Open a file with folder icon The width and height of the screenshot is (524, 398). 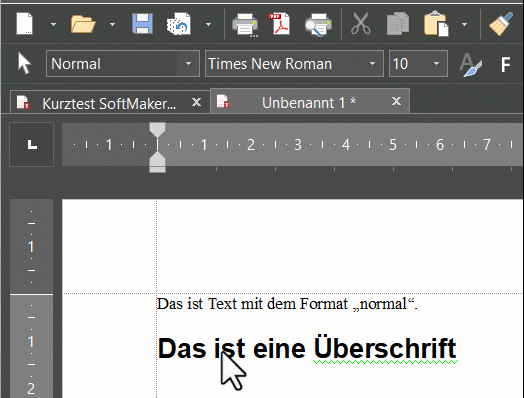(83, 24)
